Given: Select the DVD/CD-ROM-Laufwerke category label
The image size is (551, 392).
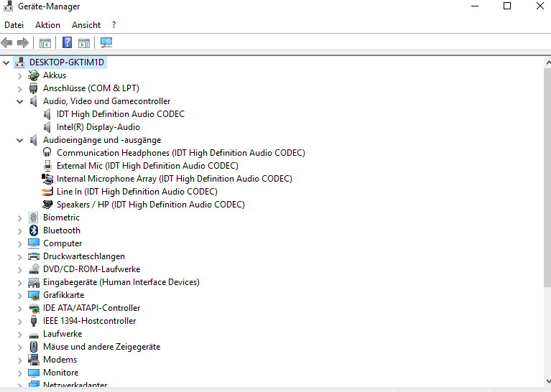Looking at the screenshot, I should tap(92, 269).
